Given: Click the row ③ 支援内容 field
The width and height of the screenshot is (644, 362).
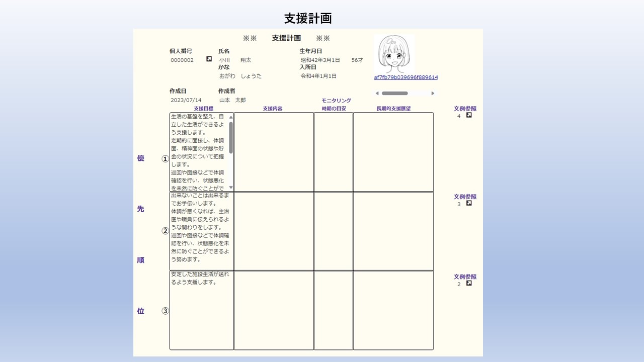Looking at the screenshot, I should [274, 310].
